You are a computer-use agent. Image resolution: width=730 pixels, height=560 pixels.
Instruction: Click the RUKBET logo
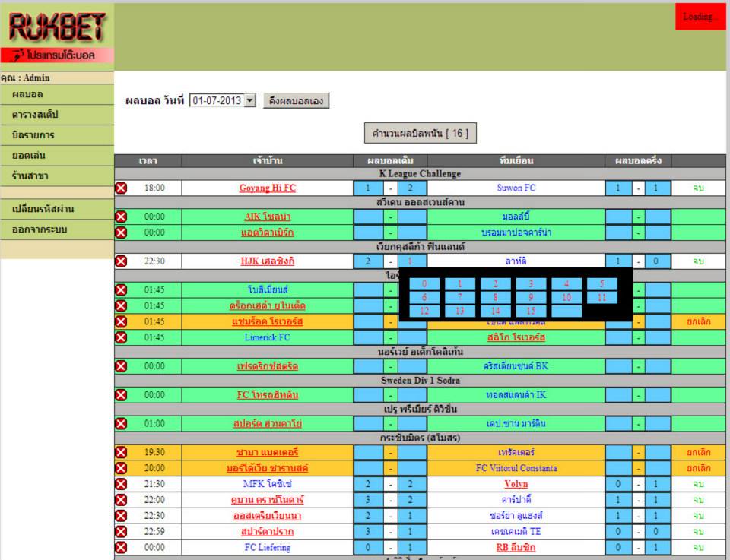57,27
